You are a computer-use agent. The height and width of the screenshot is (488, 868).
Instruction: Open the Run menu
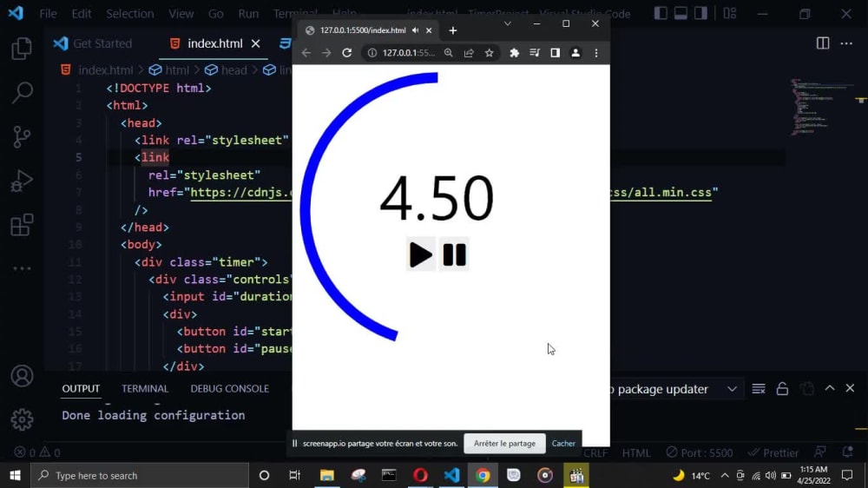pyautogui.click(x=248, y=14)
